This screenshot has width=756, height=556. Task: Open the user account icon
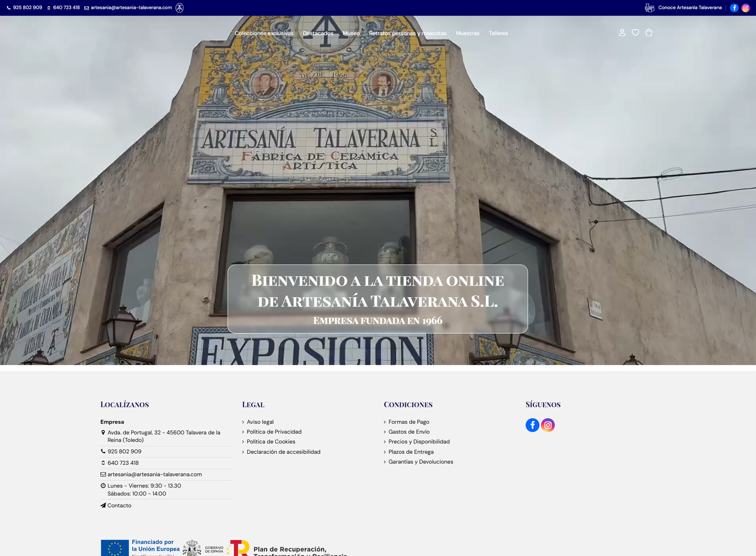(x=622, y=33)
